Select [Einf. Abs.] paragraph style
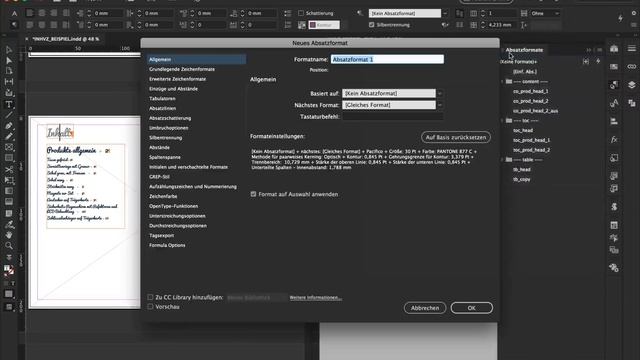 tap(525, 72)
